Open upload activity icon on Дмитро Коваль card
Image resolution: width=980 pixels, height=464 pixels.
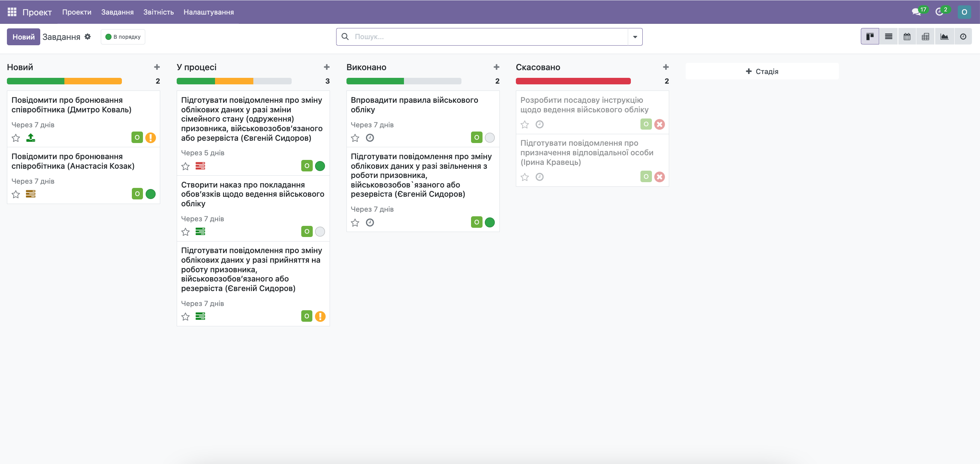[x=31, y=138]
